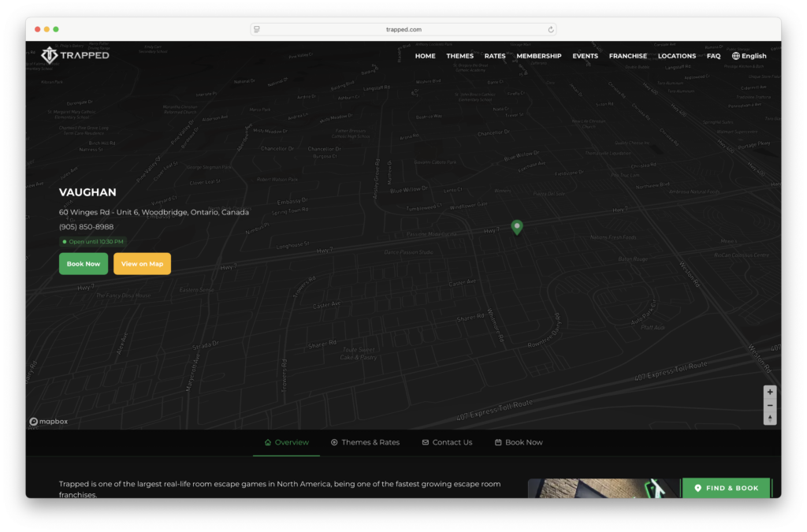
Task: Select the Contact Us tab
Action: pos(447,442)
